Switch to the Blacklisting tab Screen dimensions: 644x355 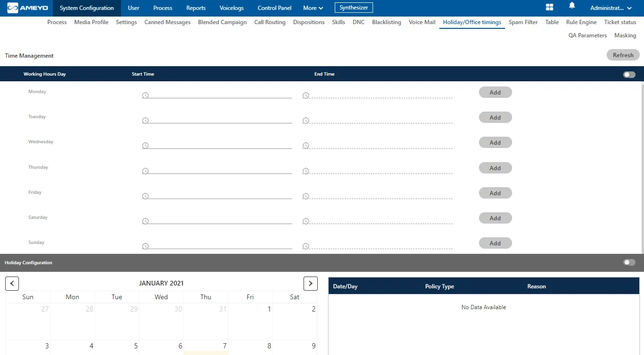(387, 22)
